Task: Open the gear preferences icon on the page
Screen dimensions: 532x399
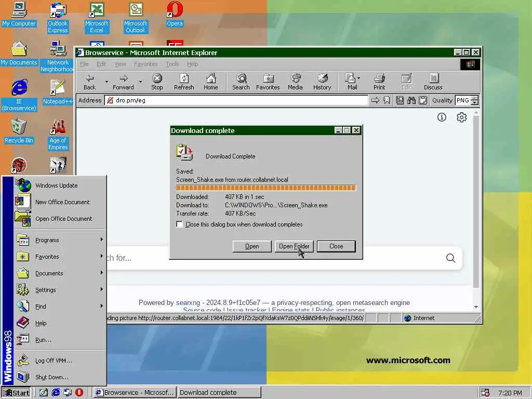Action: (461, 117)
